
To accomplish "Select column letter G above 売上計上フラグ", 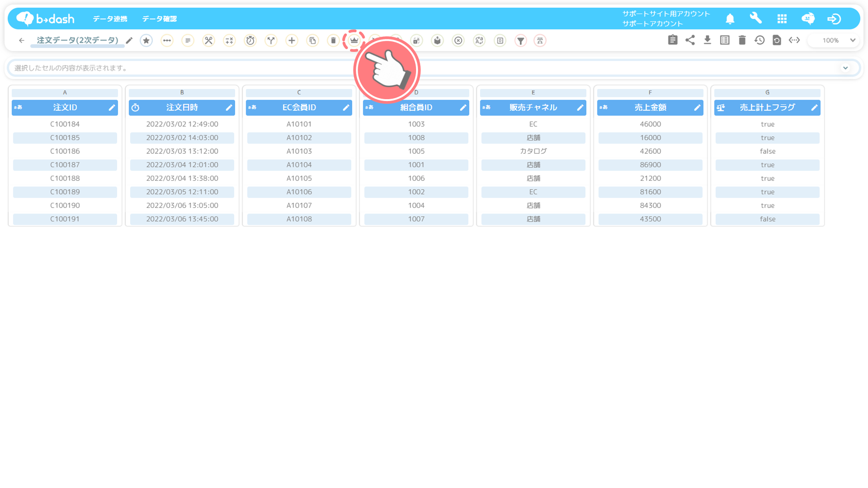I will [767, 92].
